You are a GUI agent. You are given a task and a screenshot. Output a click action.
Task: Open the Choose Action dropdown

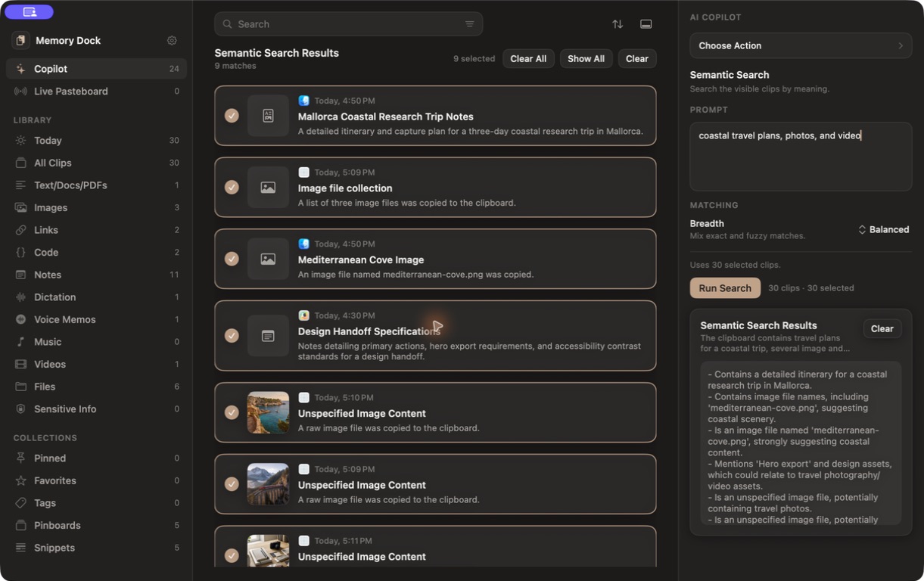coord(801,45)
